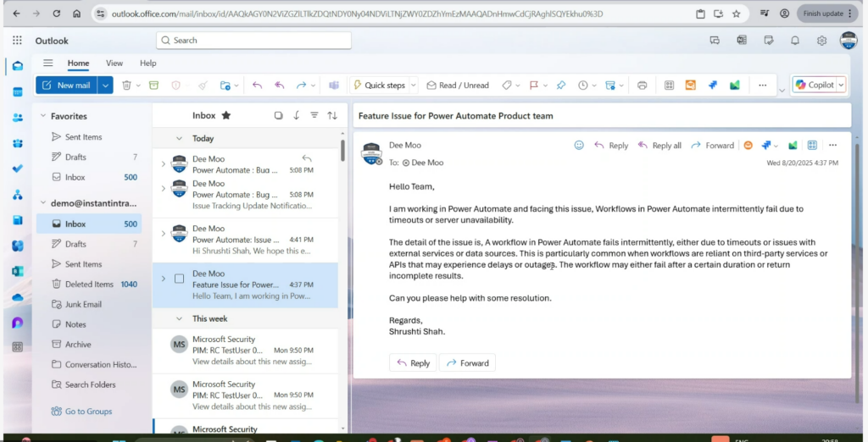This screenshot has height=442, width=868.
Task: Open the Delete options dropdown arrow
Action: pyautogui.click(x=138, y=86)
